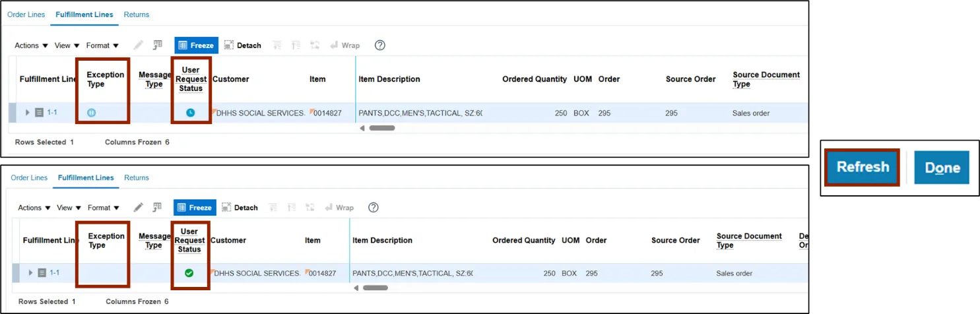Click Columns Frozen 6 text in top panel
Screen dimensions: 980x314
(137, 142)
